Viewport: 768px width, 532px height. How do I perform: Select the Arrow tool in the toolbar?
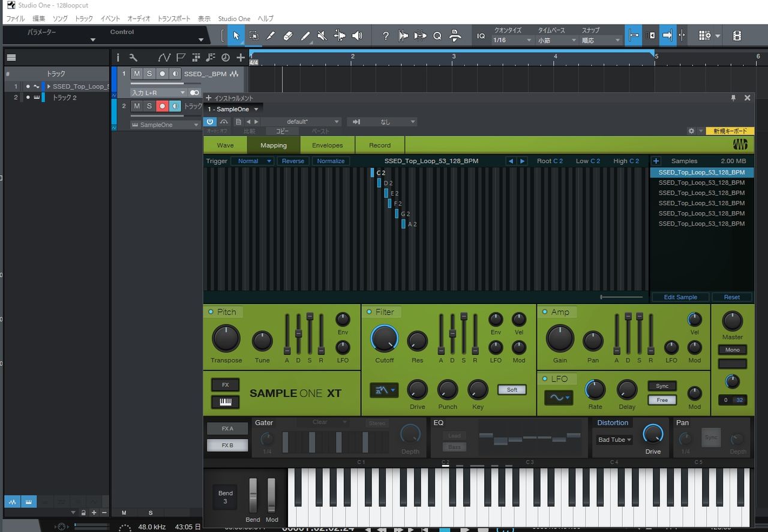236,36
